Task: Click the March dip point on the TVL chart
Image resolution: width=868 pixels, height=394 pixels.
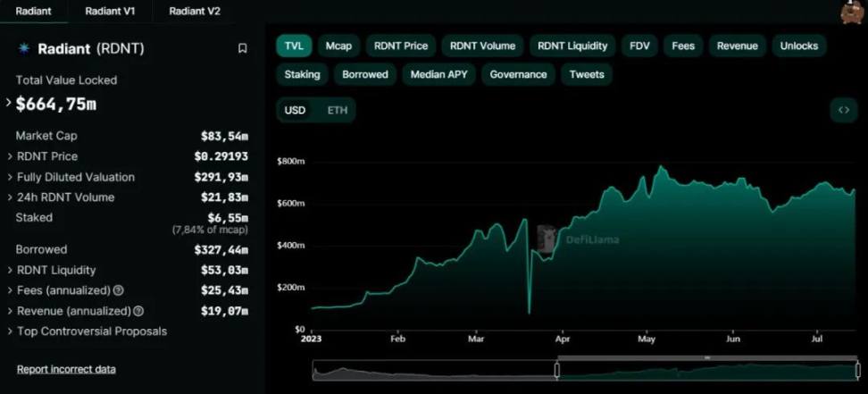Action: click(x=530, y=313)
